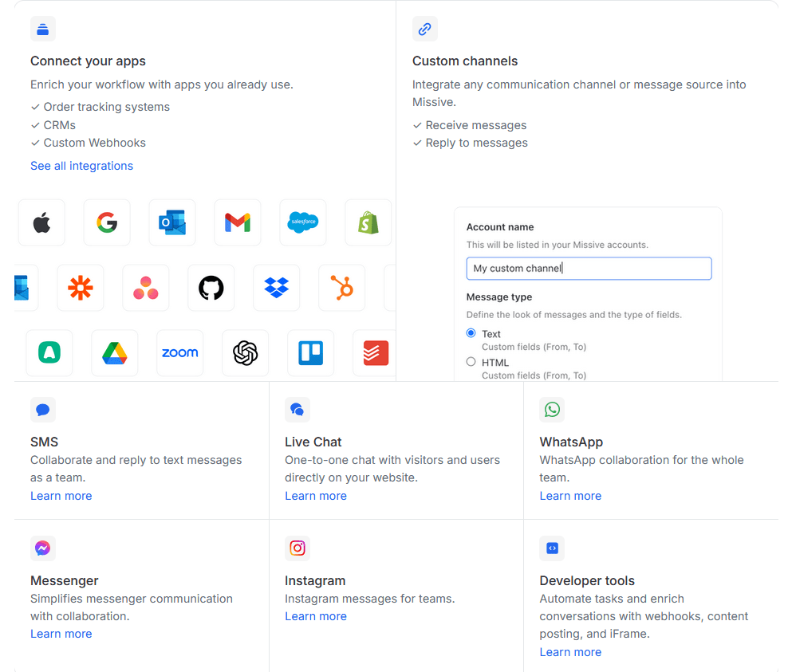Open the See all integrations link

click(x=82, y=166)
